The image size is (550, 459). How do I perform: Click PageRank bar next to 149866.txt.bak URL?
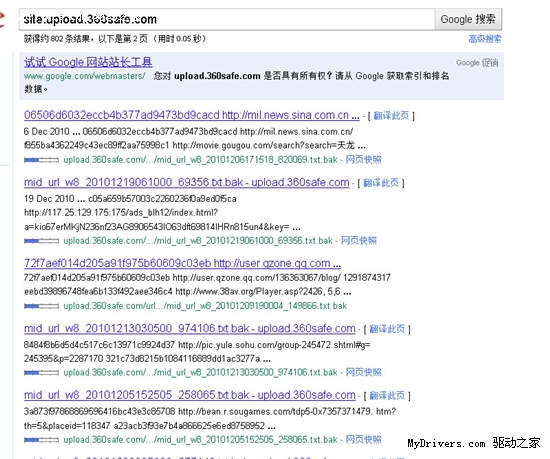coord(41,306)
